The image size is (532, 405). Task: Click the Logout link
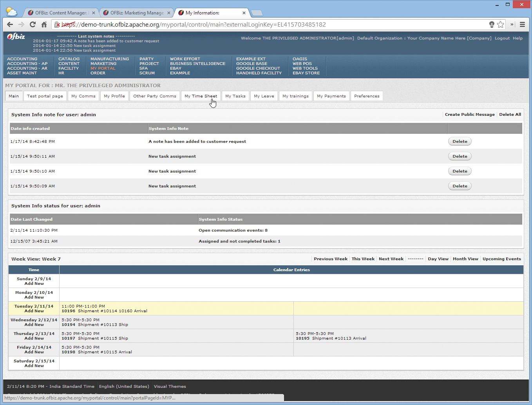pos(502,38)
